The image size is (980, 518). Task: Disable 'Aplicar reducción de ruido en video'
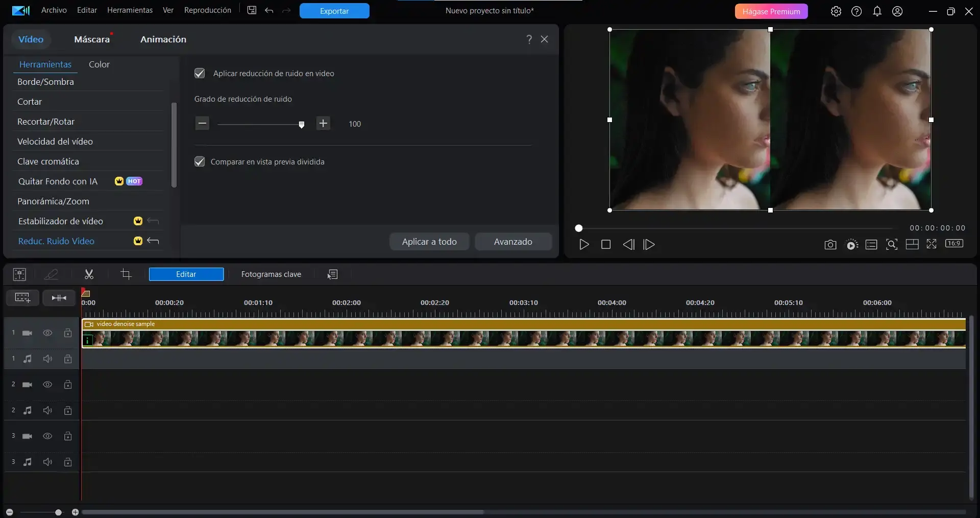coord(199,73)
